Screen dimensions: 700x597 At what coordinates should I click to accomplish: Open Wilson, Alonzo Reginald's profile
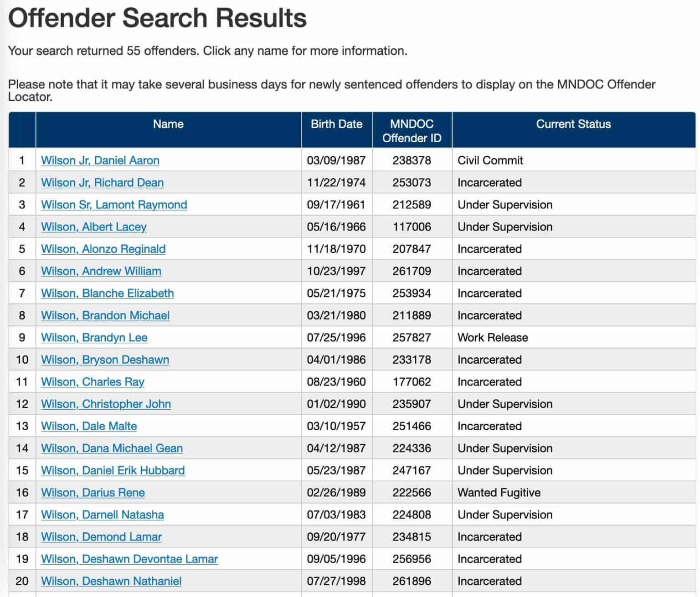(x=103, y=249)
